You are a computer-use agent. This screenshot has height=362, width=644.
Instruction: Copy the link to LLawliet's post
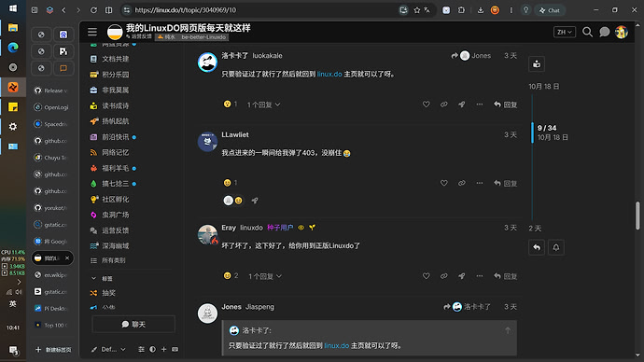(x=462, y=183)
